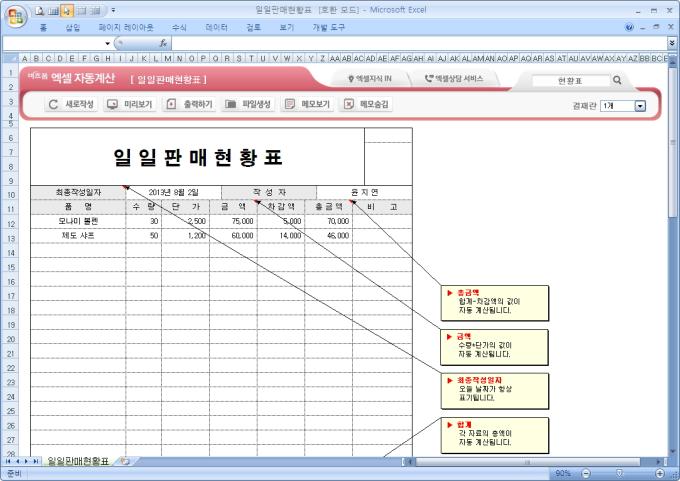Open the 페이지 레이아웃 ribbon tab
The image size is (680, 481).
point(126,27)
